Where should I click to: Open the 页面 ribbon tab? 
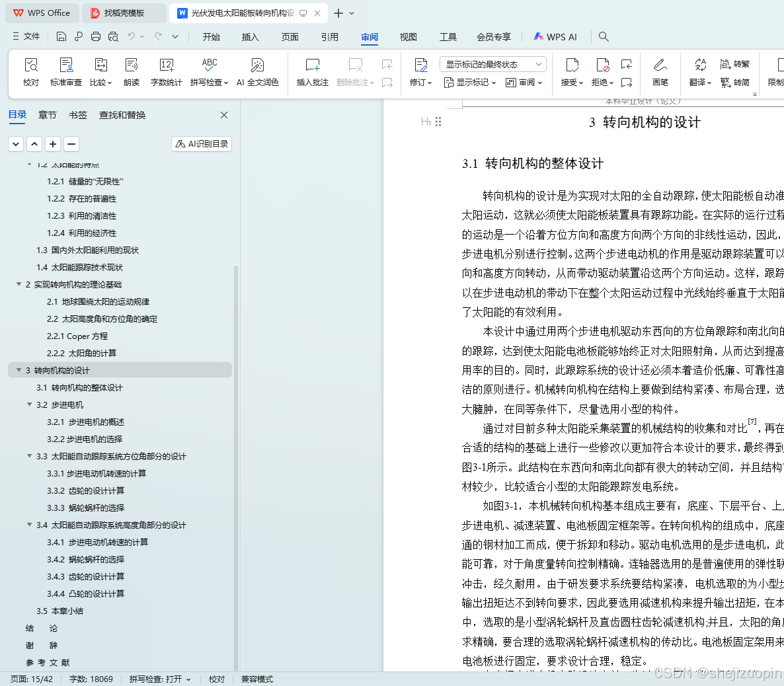tap(290, 36)
